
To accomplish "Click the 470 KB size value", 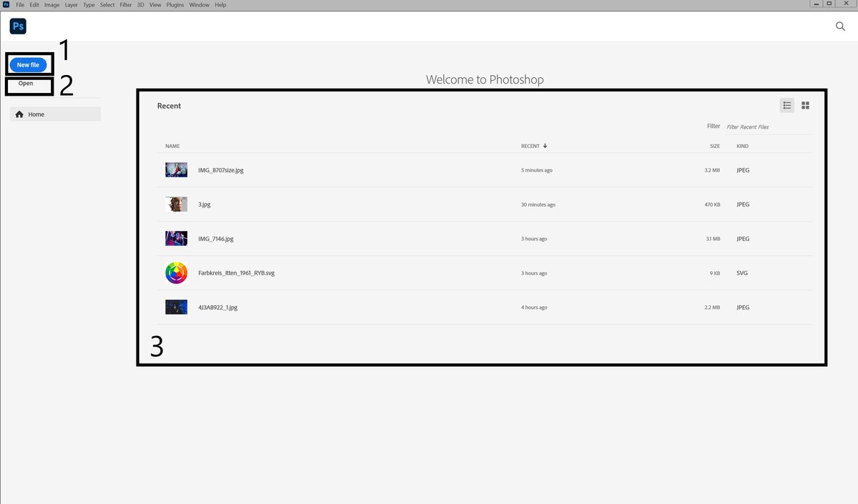I will 711,204.
